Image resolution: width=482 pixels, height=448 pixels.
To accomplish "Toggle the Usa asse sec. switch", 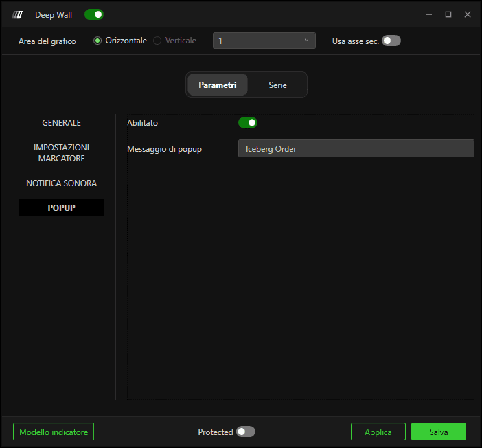I will (391, 41).
